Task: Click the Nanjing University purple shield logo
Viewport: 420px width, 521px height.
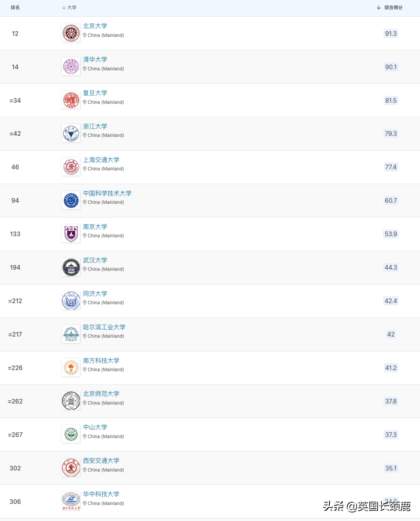Action: tap(71, 234)
